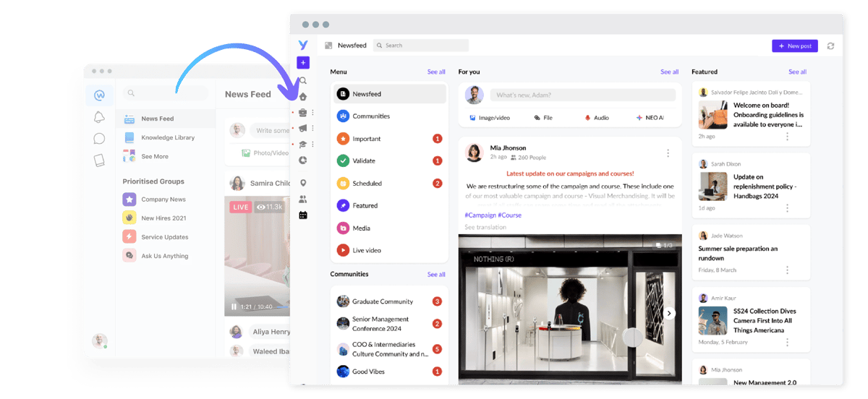
Task: Click the NEO AI option in composer
Action: [x=650, y=118]
